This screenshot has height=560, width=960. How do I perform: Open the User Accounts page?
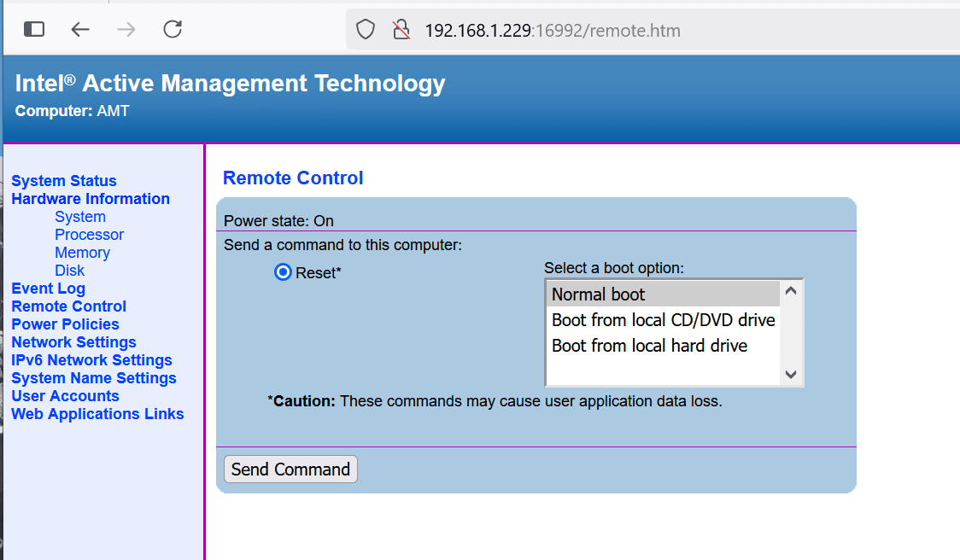(66, 396)
